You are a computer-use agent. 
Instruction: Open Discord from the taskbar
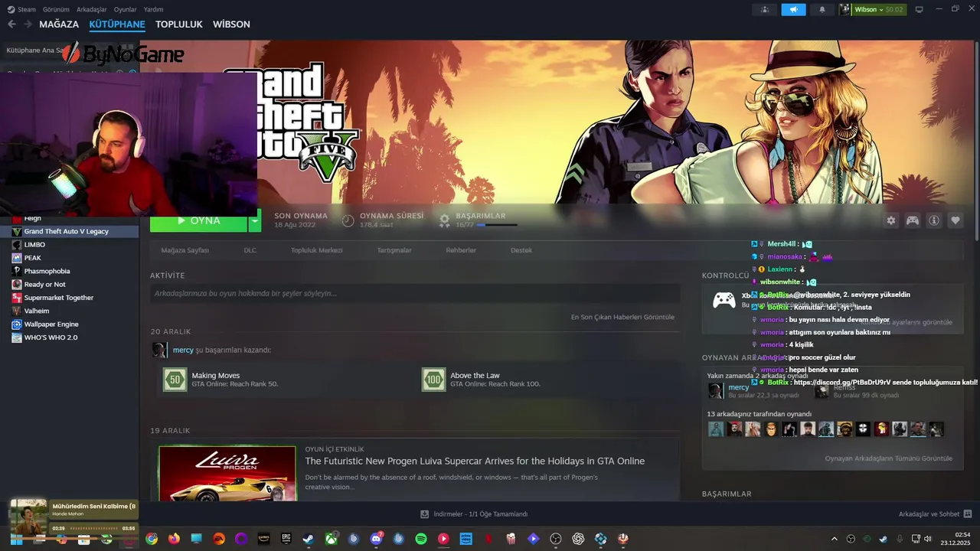(376, 539)
